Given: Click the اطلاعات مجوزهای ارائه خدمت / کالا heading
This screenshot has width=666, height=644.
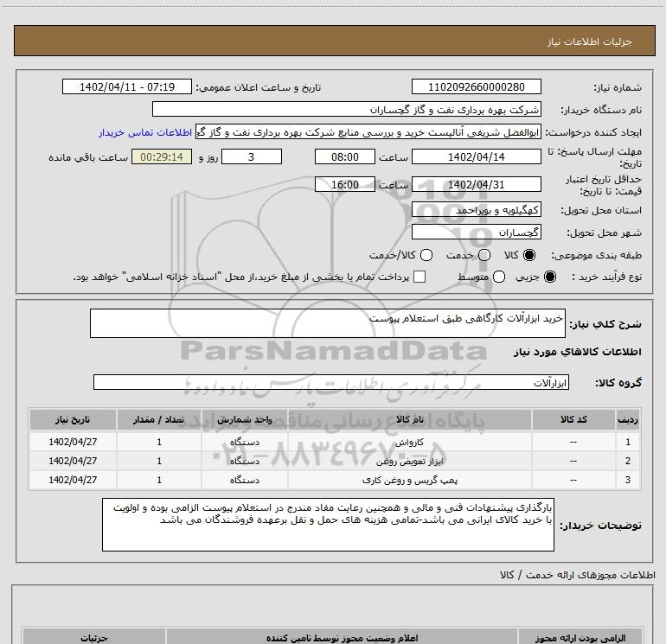Looking at the screenshot, I should (578, 575).
